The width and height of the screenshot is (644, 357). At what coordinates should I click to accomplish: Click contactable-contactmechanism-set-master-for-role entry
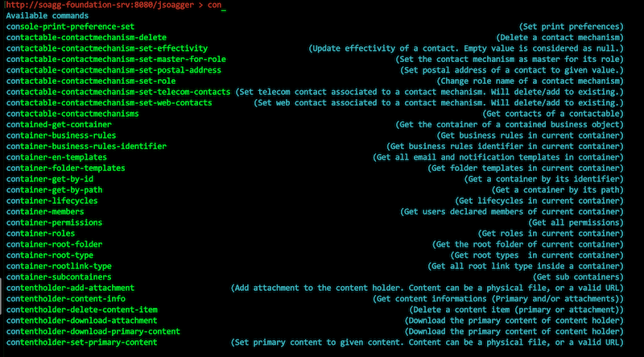pos(116,59)
